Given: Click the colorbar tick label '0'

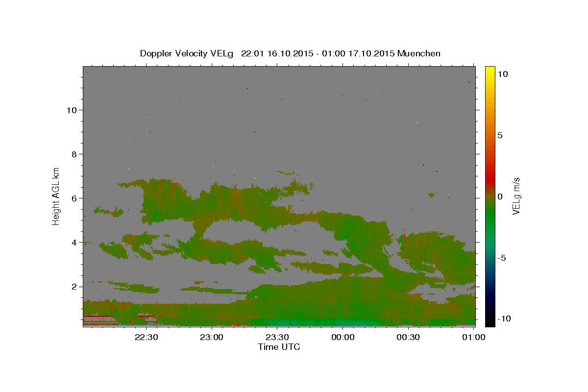Looking at the screenshot, I should pos(500,196).
